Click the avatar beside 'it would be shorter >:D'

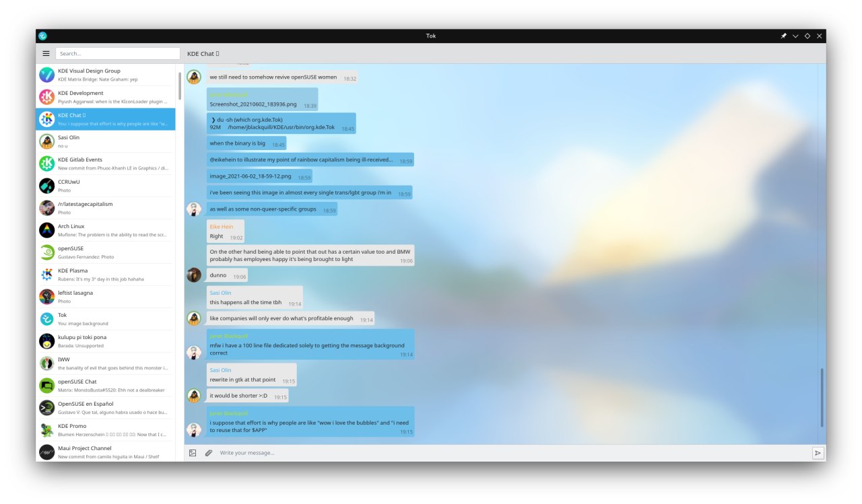[x=194, y=396]
